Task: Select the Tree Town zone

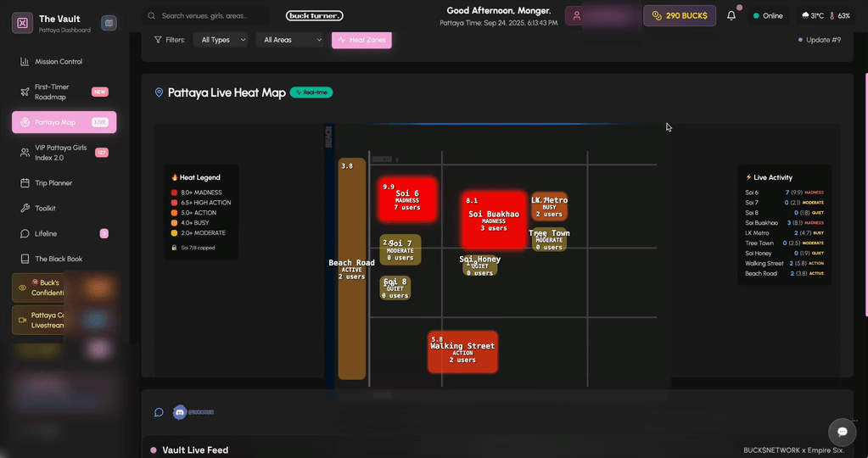Action: [549, 240]
